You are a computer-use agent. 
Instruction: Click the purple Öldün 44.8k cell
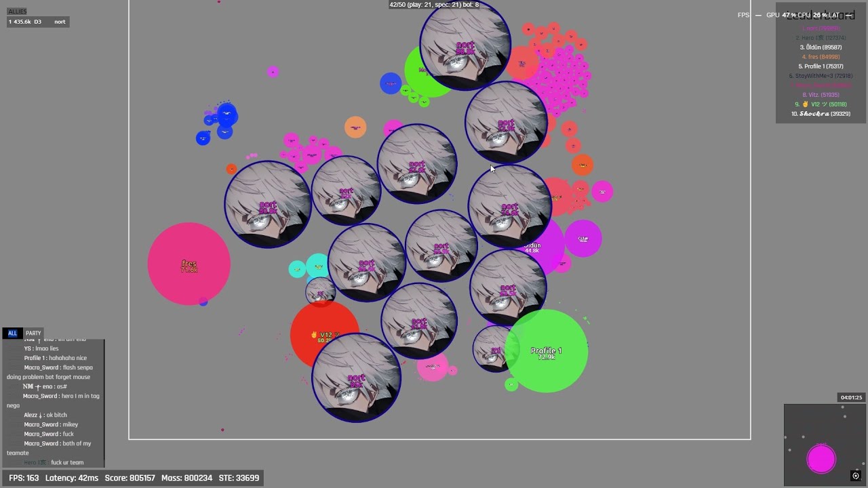coord(540,245)
